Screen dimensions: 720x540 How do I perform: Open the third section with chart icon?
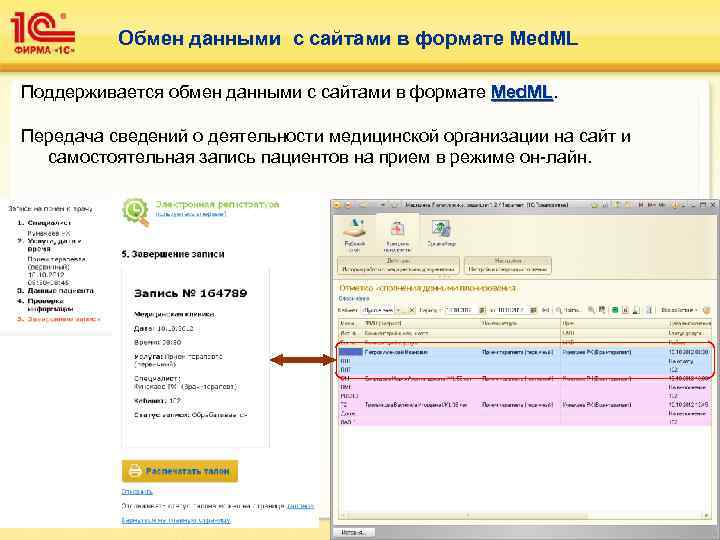click(x=441, y=233)
